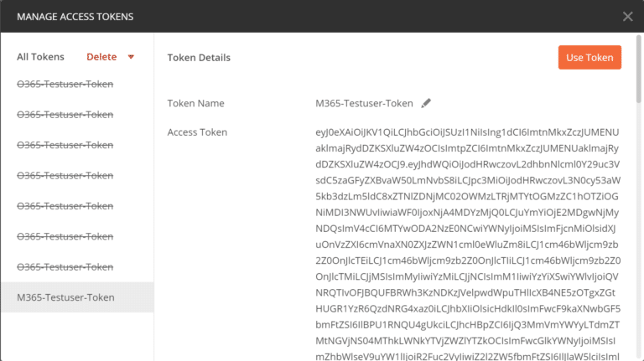Click the M365-Testuser-Token name value in details
Viewport: 644px width, 361px height.
coord(364,103)
